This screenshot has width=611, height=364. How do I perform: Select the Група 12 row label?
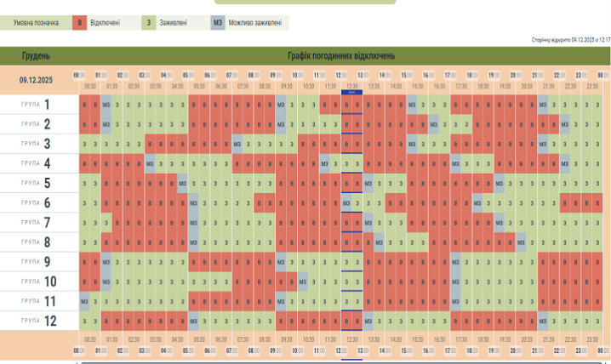(37, 321)
